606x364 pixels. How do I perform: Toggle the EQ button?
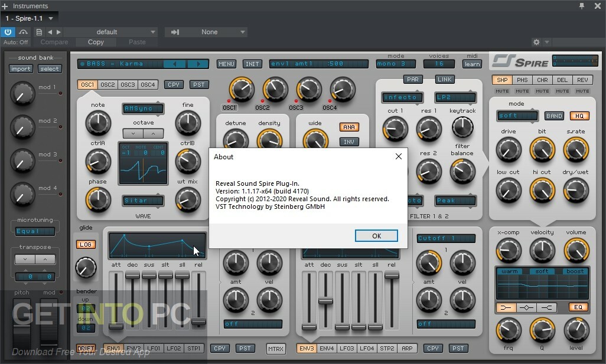tap(578, 307)
